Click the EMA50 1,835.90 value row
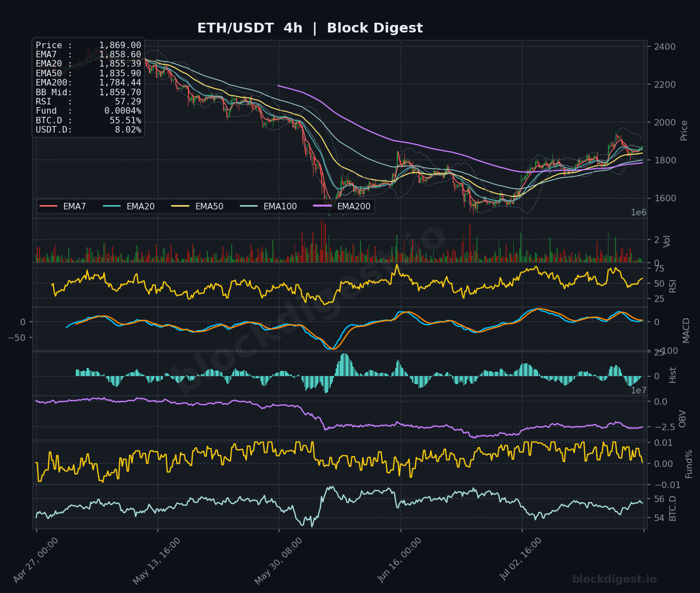The image size is (700, 593). (88, 74)
